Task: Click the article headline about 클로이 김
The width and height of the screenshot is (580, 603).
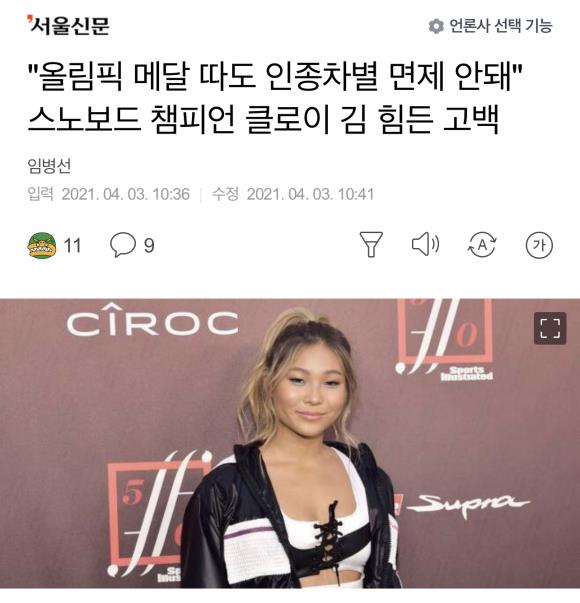Action: pos(275,97)
